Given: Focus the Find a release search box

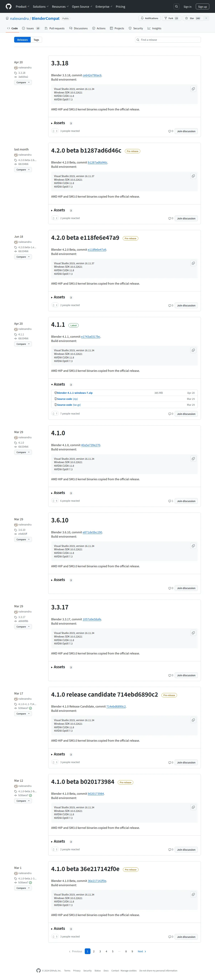Looking at the screenshot, I should point(169,39).
